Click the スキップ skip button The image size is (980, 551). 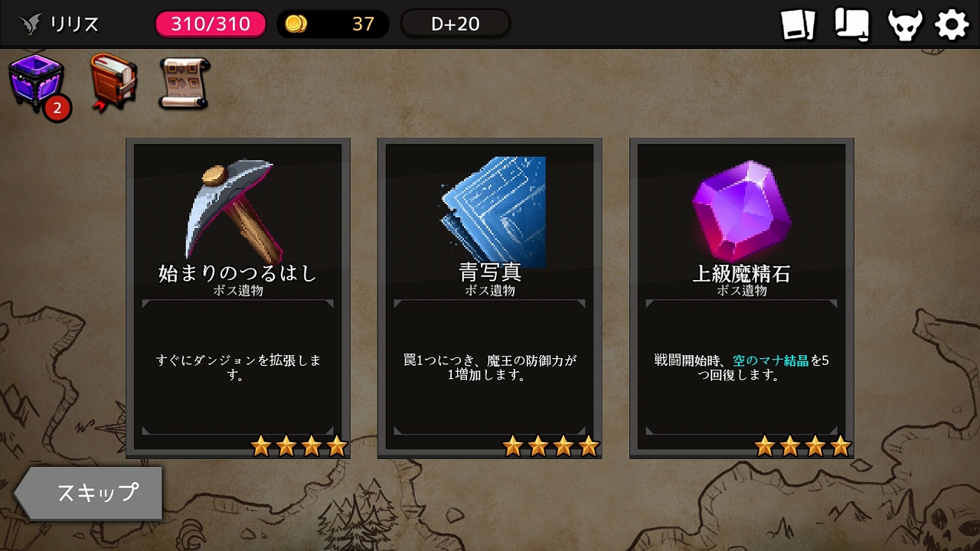tap(89, 493)
